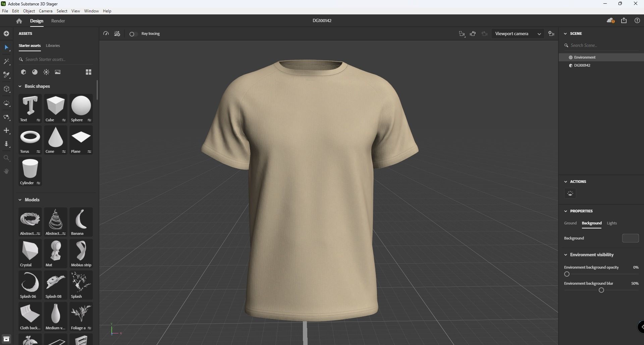Viewport: 644px width, 345px height.
Task: Click the assets panel scrollbar
Action: coord(97,90)
